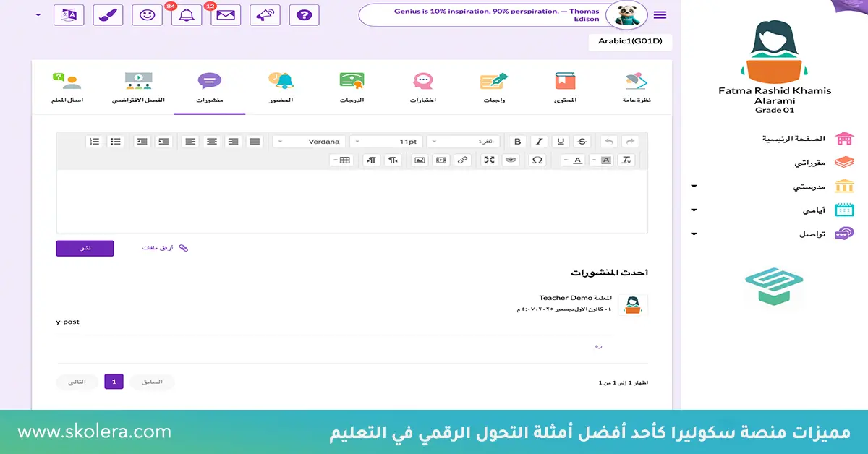868x454 pixels.
Task: Open the Verdana font family dropdown
Action: tap(310, 142)
